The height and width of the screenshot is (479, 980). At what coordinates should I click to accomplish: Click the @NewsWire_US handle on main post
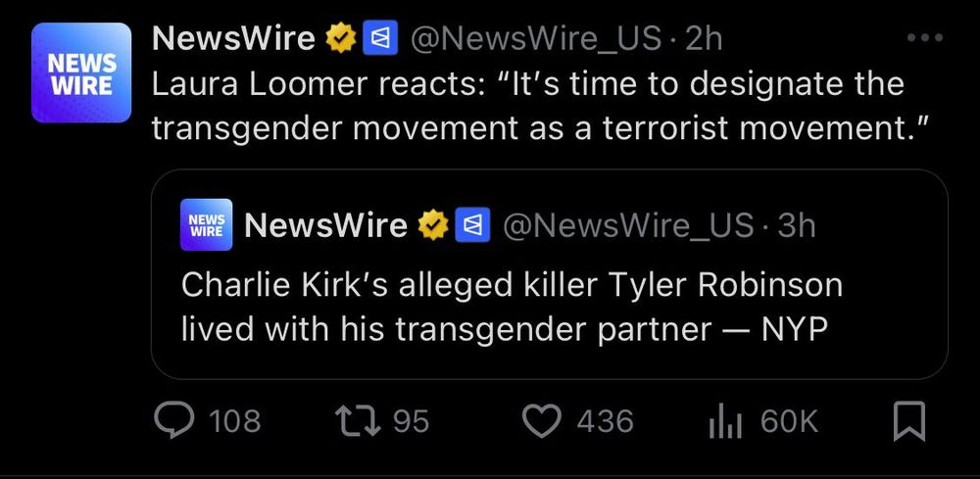(532, 39)
